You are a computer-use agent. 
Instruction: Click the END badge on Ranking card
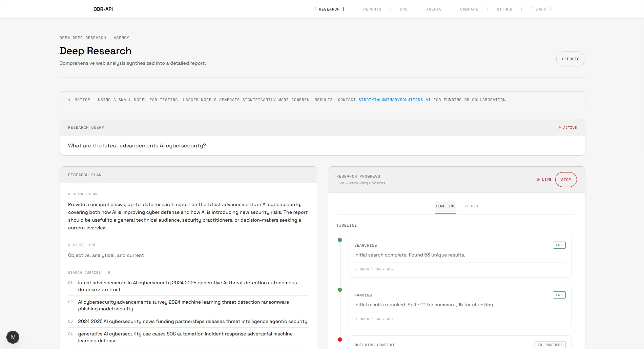point(559,295)
